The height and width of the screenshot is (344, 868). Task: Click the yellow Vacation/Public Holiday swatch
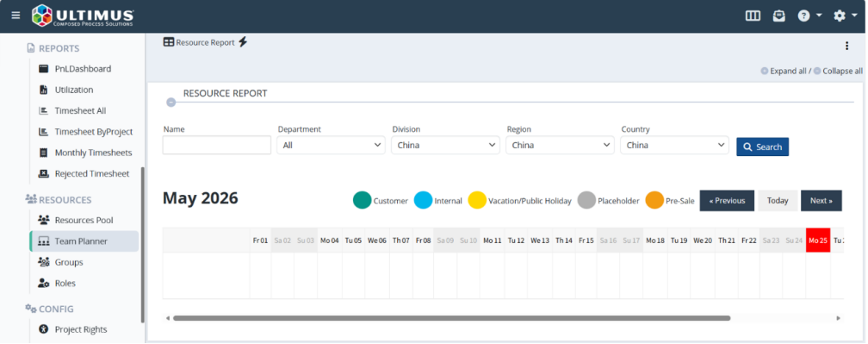click(477, 200)
